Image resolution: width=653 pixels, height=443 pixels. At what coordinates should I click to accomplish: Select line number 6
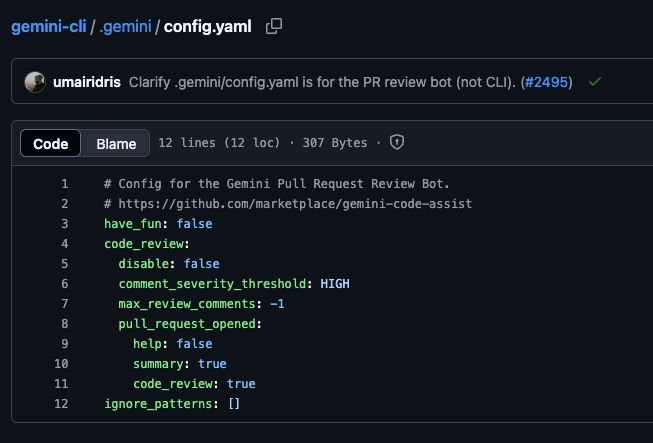click(65, 284)
